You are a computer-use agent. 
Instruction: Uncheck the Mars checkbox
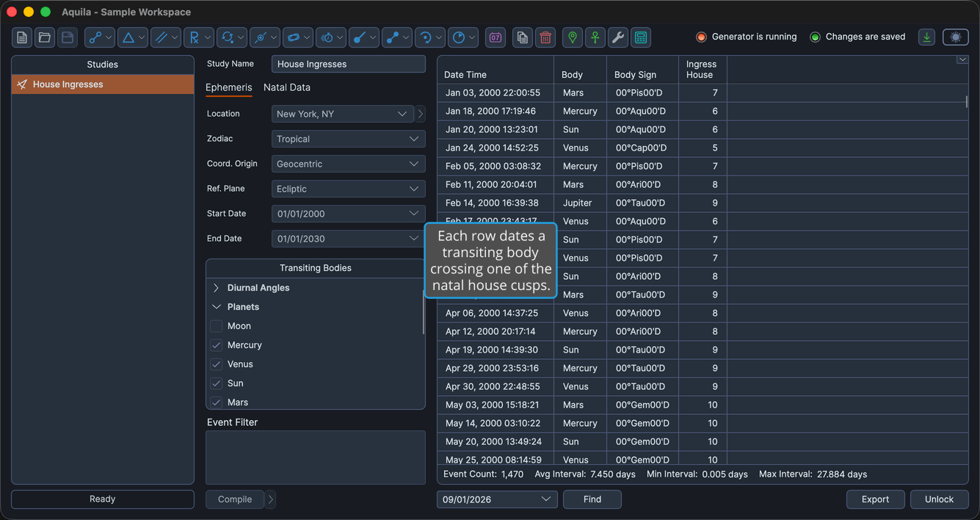click(x=217, y=402)
